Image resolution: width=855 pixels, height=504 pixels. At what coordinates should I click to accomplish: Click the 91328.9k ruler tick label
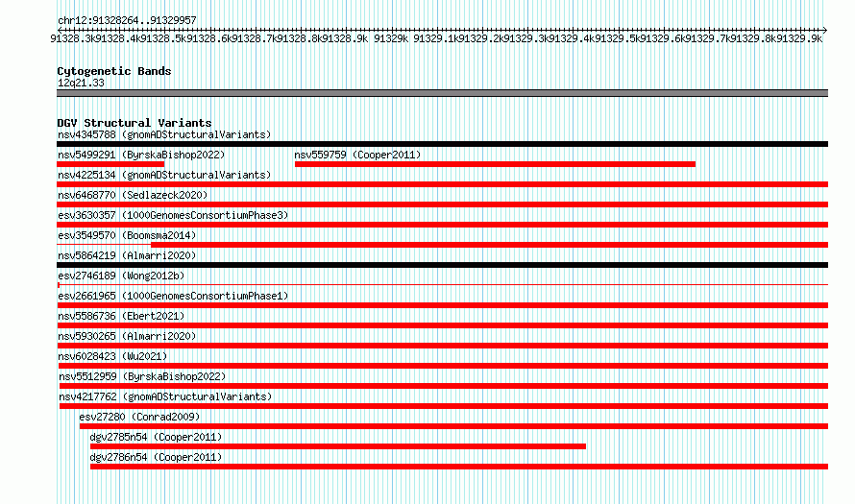(x=345, y=38)
